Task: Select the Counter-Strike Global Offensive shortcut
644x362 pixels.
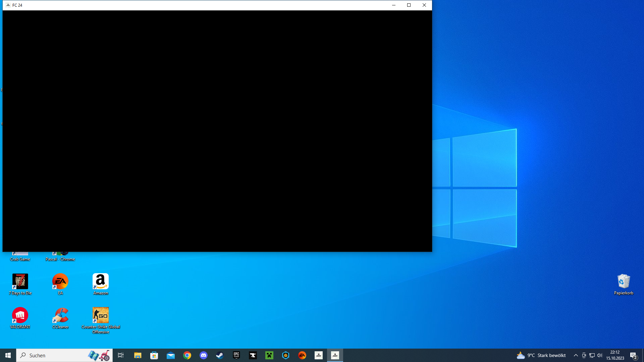Action: click(x=101, y=318)
